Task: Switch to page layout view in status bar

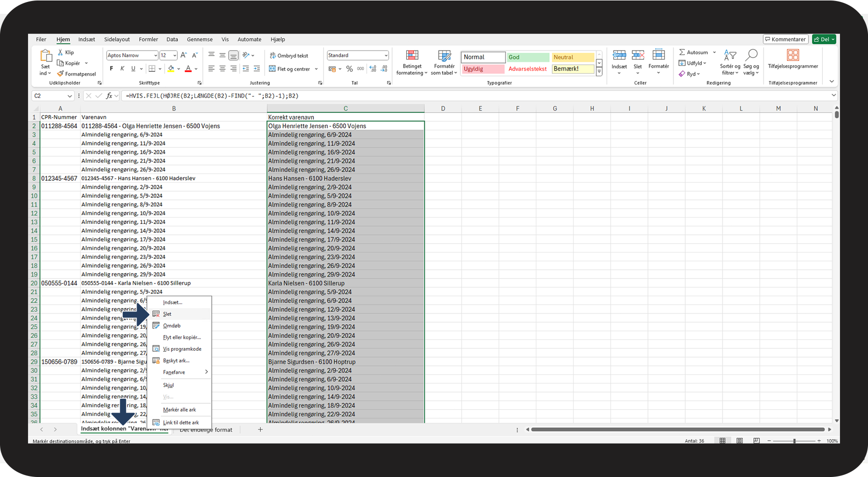Action: tap(739, 441)
